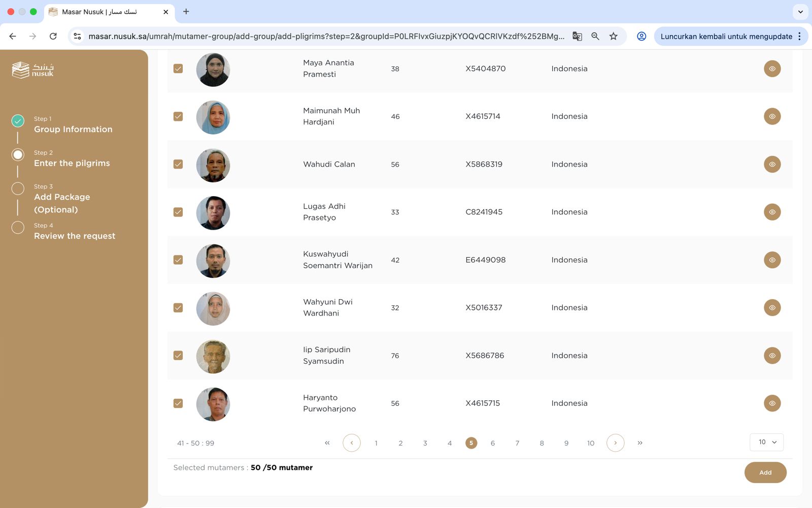Deselect Lugas Adhi Prasetyo checkbox
Viewport: 812px width, 508px height.
tap(178, 212)
